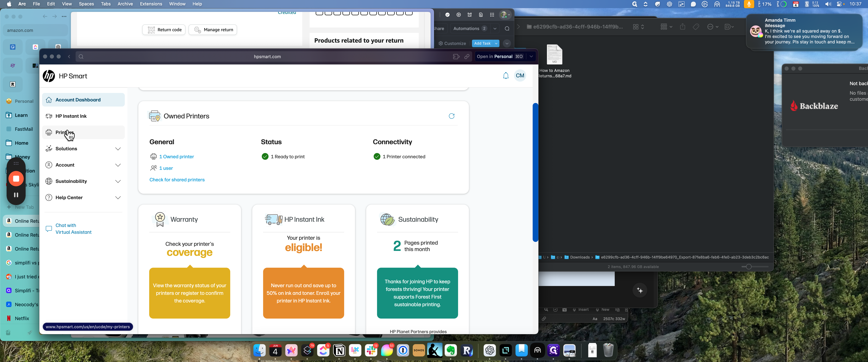Screen dimensions: 868x362
Task: Open Notion from the Dock
Action: point(339,350)
